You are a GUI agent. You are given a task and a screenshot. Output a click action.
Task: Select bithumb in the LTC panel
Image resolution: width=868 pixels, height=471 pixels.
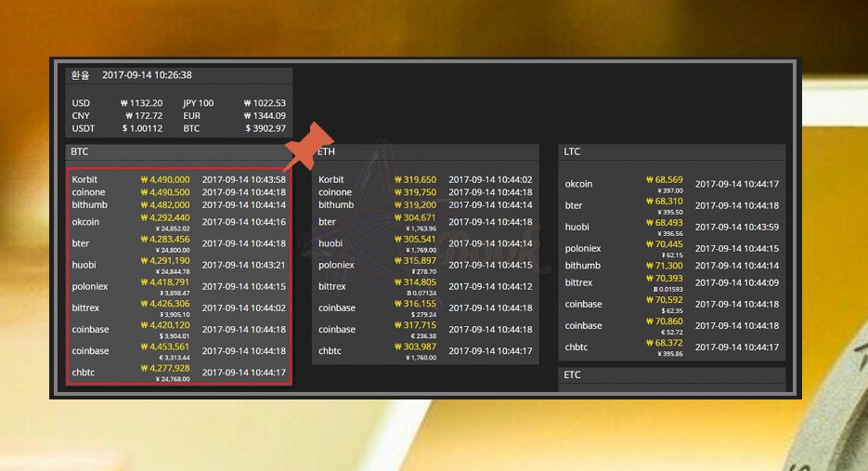click(x=582, y=266)
